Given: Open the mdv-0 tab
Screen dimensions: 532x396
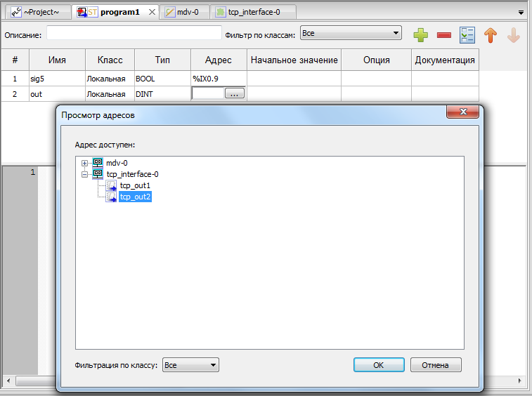Looking at the screenshot, I should click(184, 12).
